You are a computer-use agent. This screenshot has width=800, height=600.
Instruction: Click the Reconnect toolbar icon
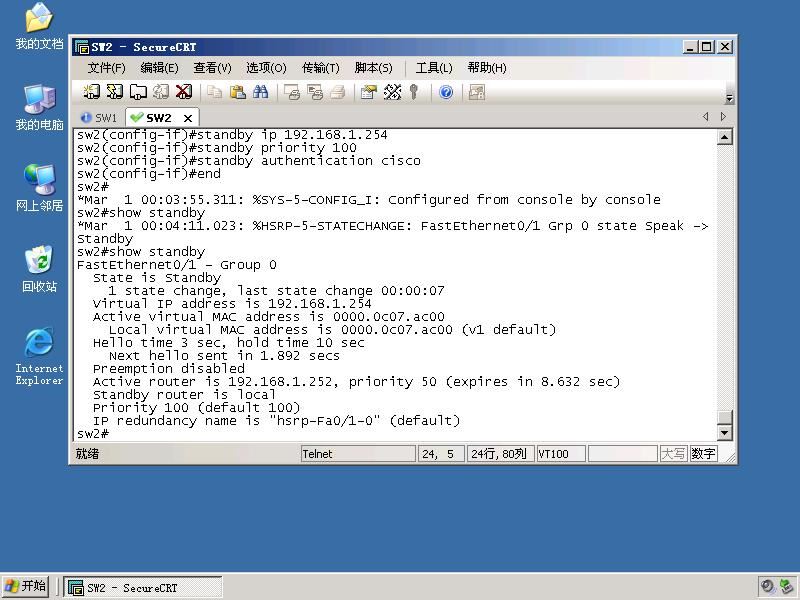161,92
